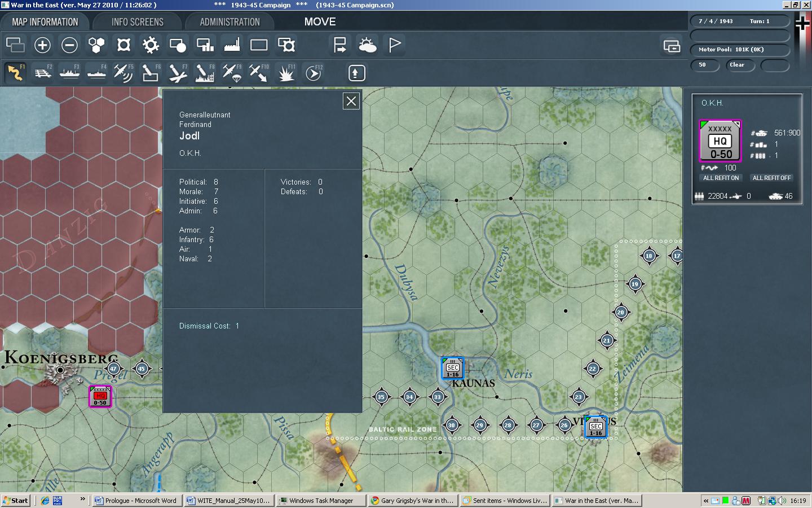Image resolution: width=812 pixels, height=508 pixels.
Task: Select the F5 Air Recon mode icon
Action: coord(123,73)
